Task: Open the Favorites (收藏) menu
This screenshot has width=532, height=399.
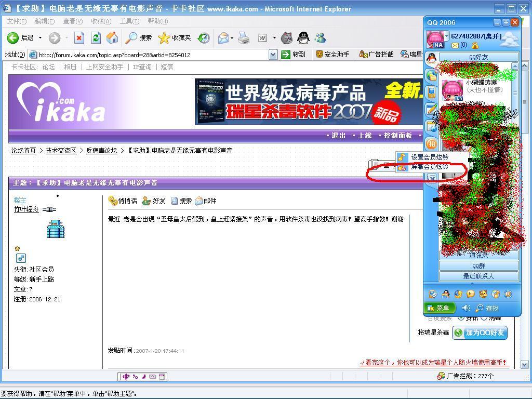Action: (x=101, y=21)
